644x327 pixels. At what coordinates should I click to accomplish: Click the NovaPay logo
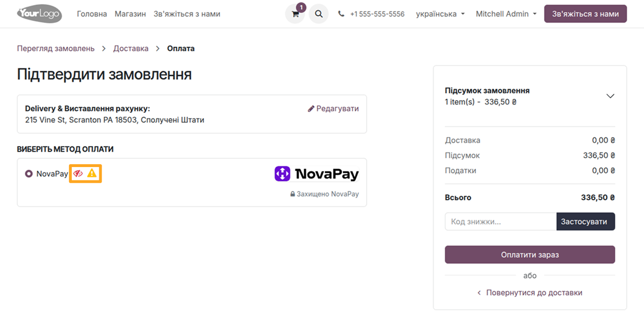[x=316, y=174]
